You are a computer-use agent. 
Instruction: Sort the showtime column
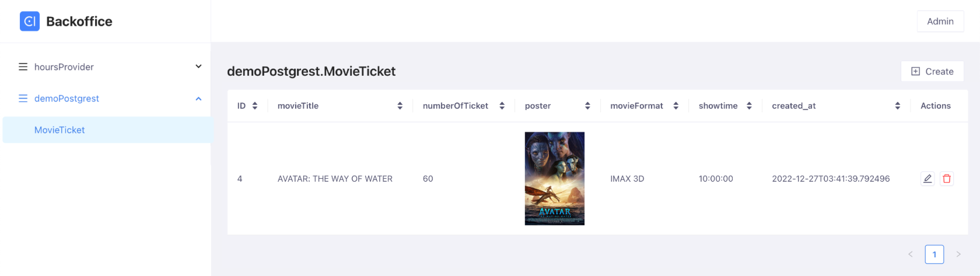[749, 106]
